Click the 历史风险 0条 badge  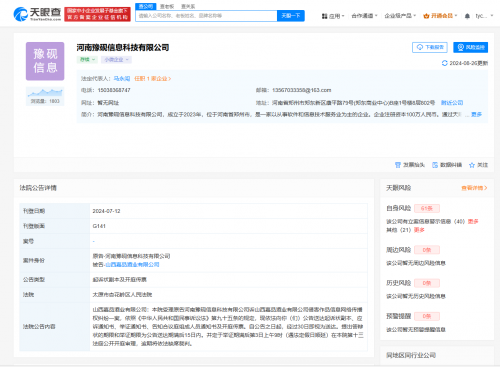427,283
